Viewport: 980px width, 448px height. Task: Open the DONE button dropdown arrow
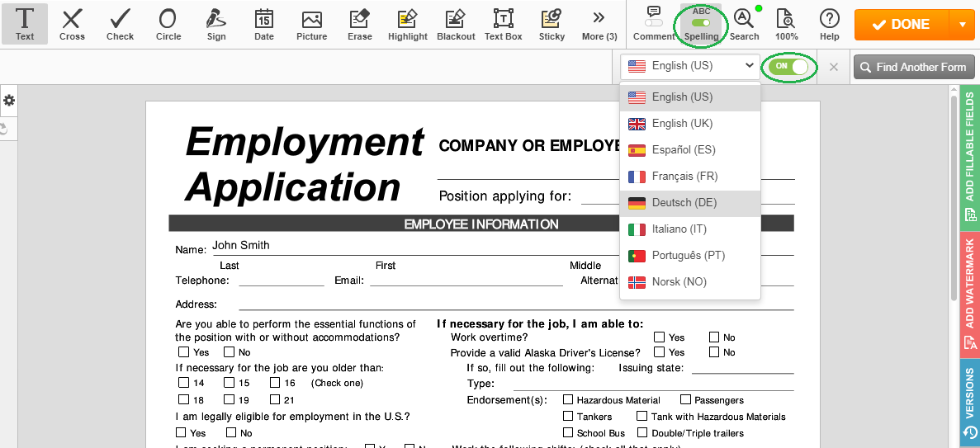961,25
